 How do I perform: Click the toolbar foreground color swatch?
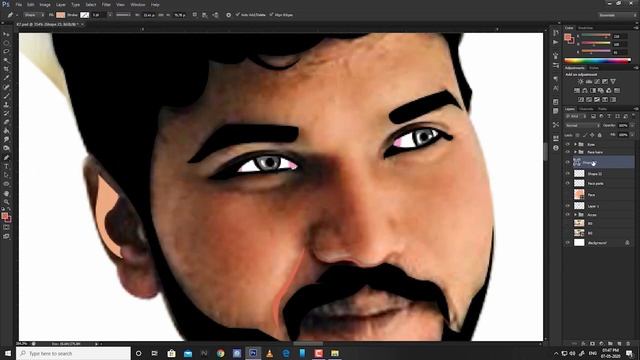pos(4,216)
